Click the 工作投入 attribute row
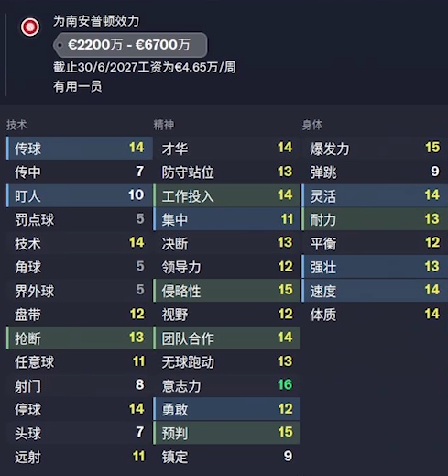 tap(227, 195)
